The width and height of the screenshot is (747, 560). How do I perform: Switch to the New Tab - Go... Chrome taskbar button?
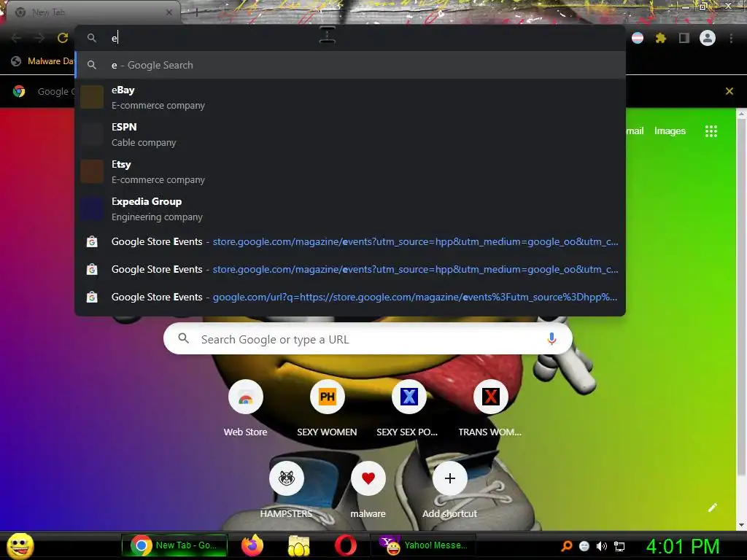[174, 545]
